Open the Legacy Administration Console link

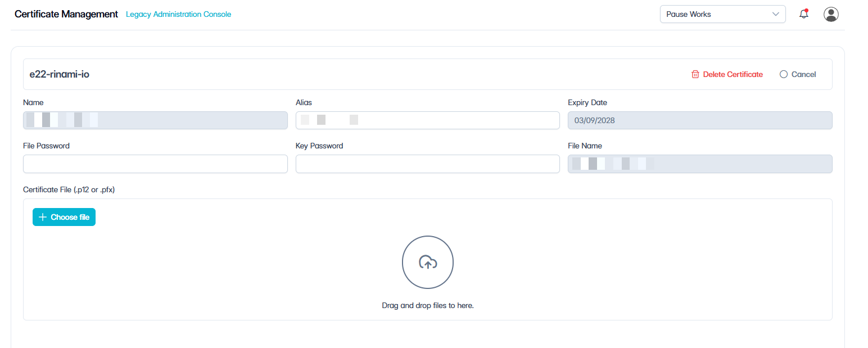179,14
